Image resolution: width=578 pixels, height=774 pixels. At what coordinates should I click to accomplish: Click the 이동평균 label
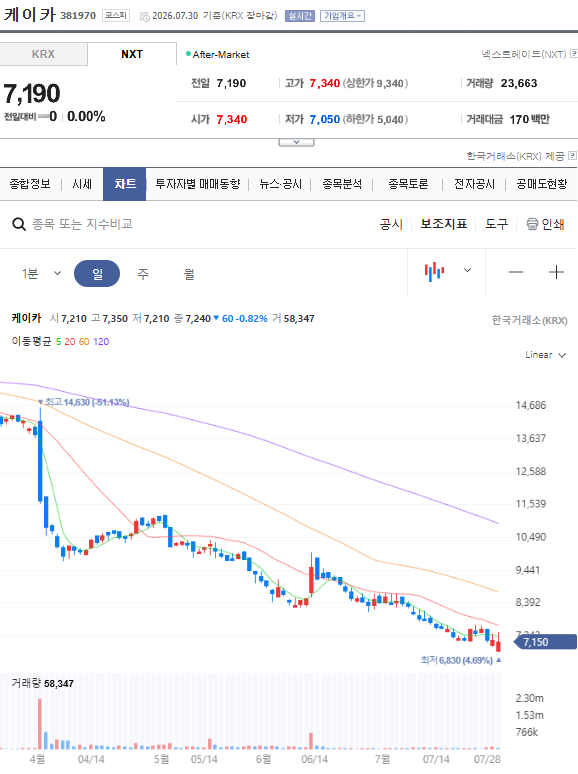point(31,342)
